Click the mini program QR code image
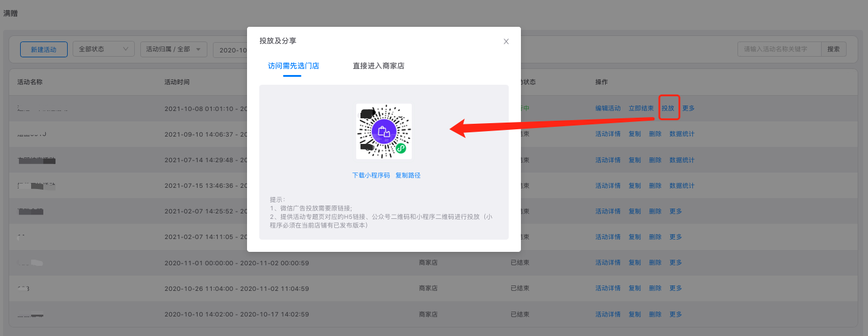The width and height of the screenshot is (868, 336). (384, 131)
